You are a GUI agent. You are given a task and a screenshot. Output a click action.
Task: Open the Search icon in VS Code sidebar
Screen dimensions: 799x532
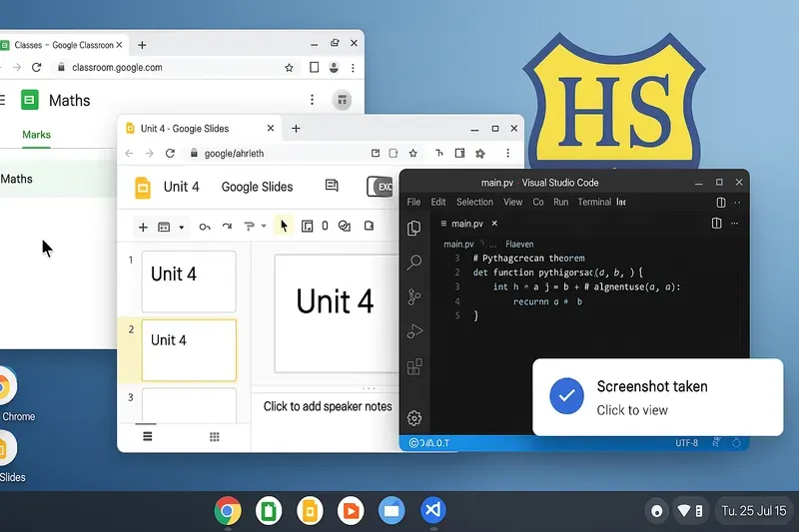click(x=414, y=263)
